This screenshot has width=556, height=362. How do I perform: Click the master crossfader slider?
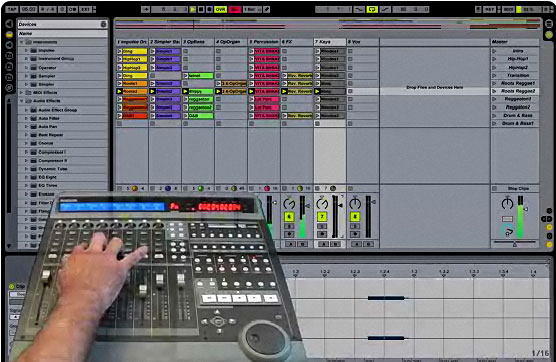tap(515, 243)
